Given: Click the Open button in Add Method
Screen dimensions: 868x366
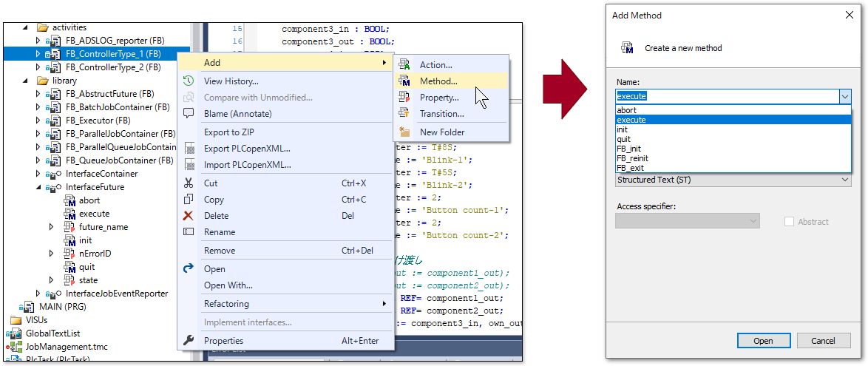Looking at the screenshot, I should pos(763,341).
